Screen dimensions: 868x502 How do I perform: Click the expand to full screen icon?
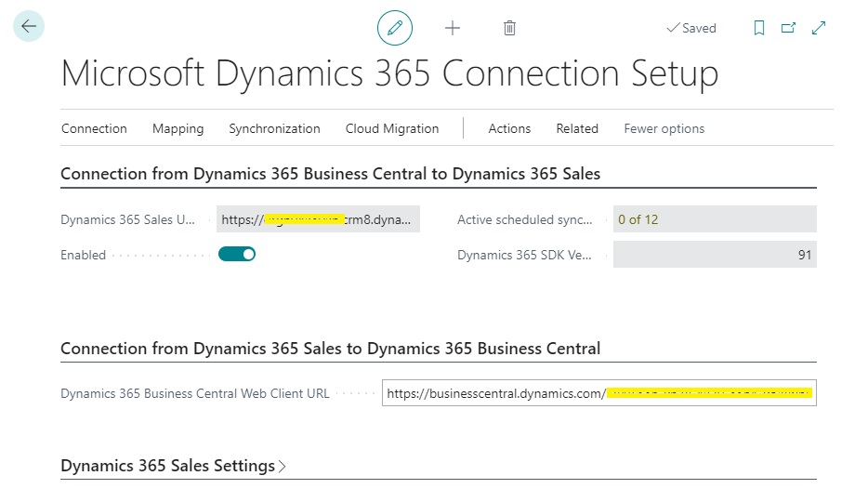(x=819, y=28)
